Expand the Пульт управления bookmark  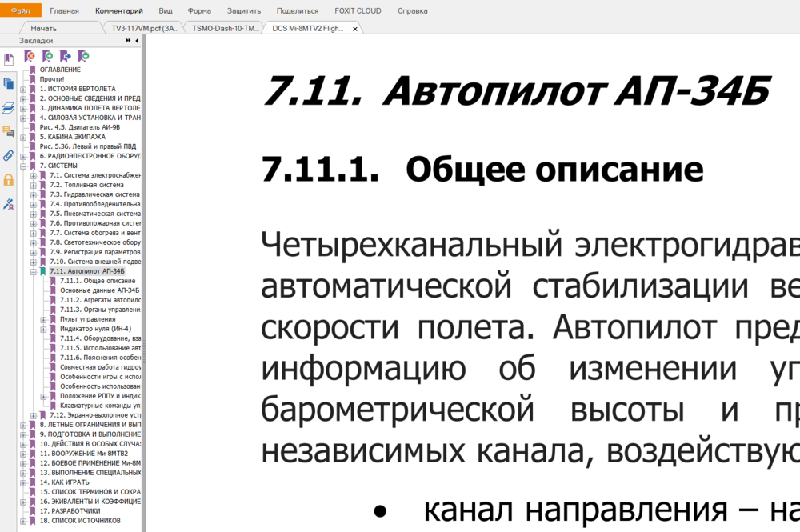click(x=43, y=320)
